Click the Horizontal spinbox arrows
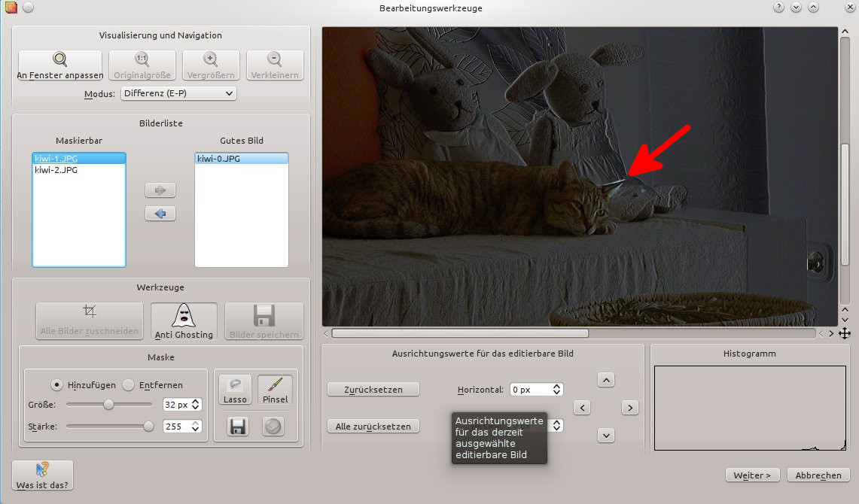The image size is (859, 504). click(x=556, y=389)
